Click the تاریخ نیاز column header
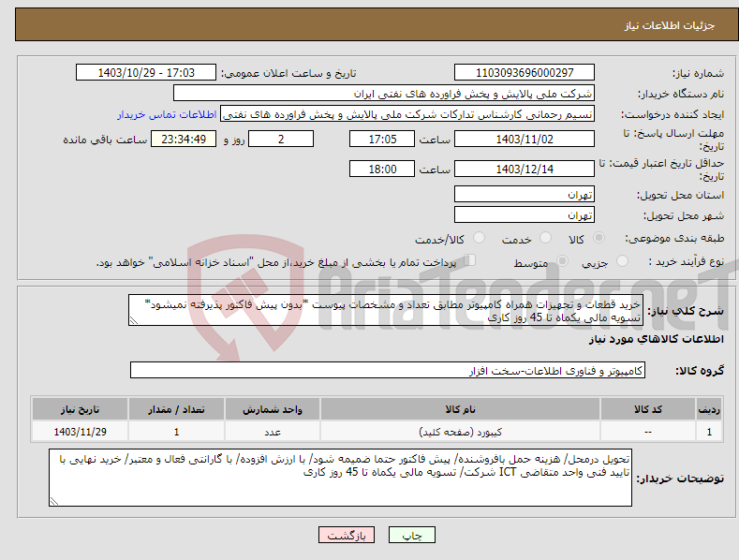The height and width of the screenshot is (560, 739). [x=80, y=409]
